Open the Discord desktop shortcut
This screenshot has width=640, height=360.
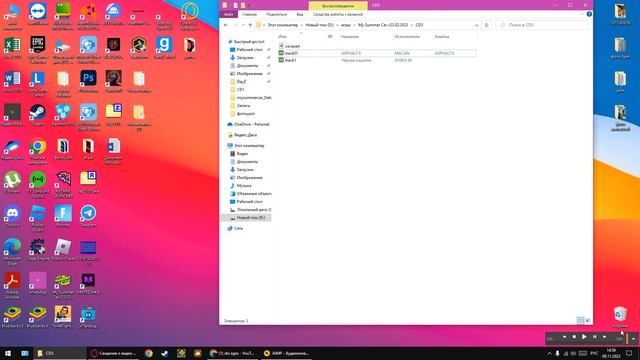click(x=12, y=216)
